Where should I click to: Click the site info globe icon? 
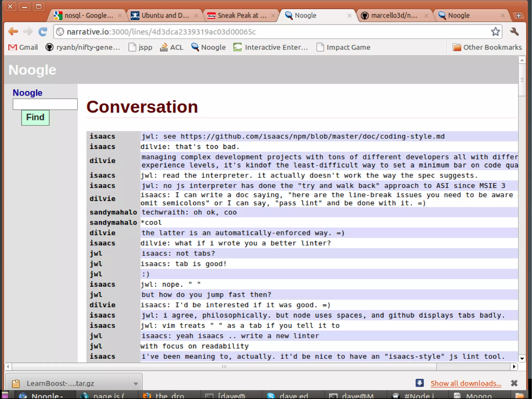[60, 32]
